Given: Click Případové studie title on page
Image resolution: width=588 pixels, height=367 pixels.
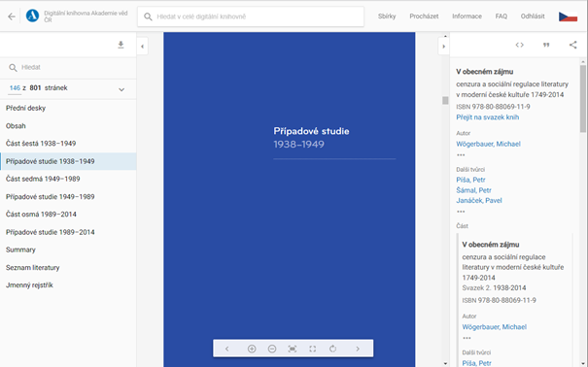Looking at the screenshot, I should click(311, 131).
